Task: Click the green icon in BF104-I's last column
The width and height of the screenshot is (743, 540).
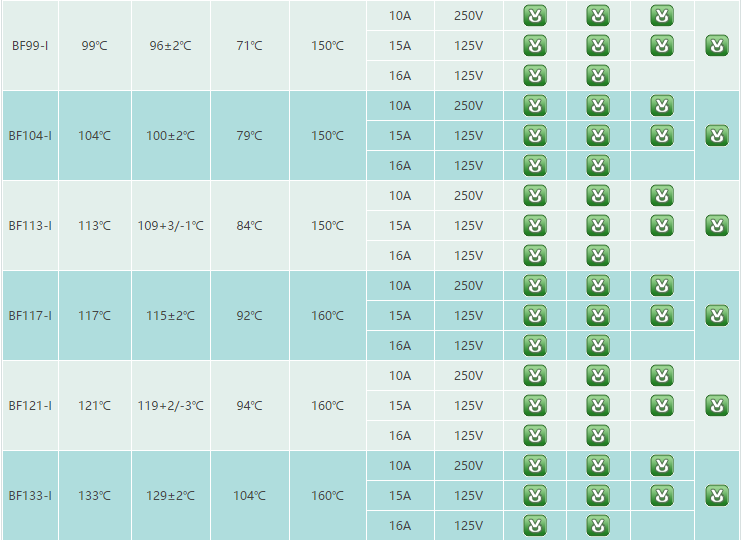Action: pos(716,136)
